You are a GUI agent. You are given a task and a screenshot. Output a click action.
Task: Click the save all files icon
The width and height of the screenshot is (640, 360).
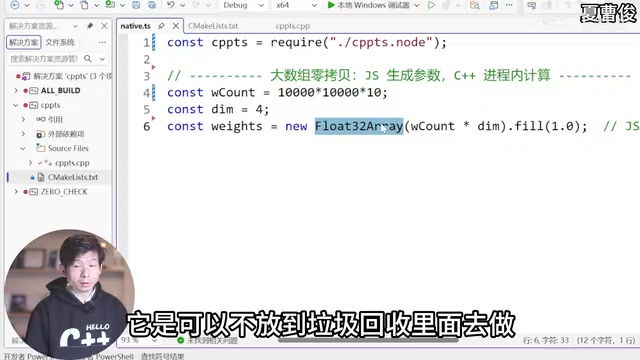pos(152,5)
